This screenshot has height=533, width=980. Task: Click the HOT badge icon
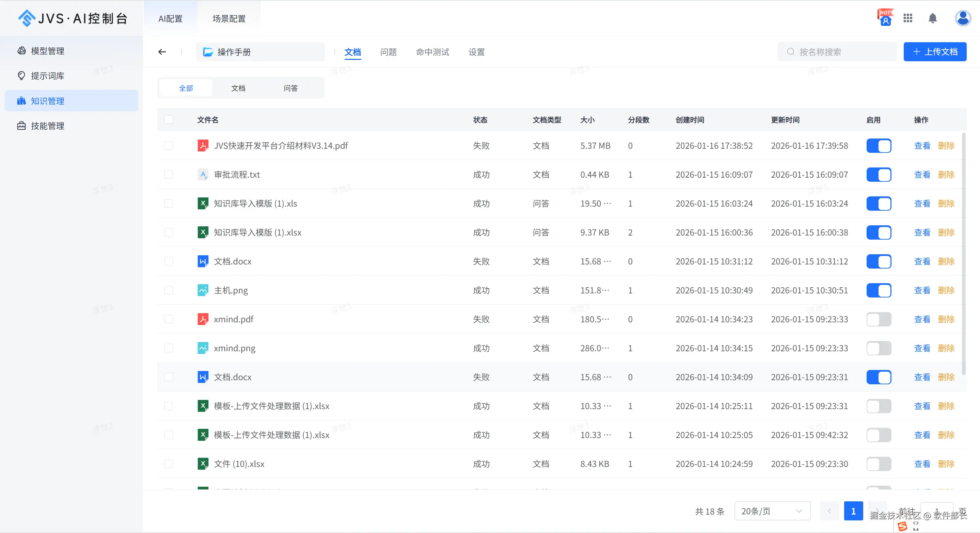[885, 17]
